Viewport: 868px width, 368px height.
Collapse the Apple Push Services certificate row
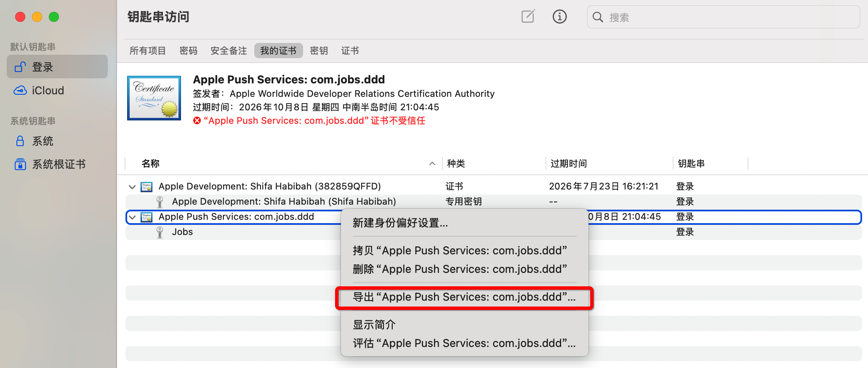point(132,217)
